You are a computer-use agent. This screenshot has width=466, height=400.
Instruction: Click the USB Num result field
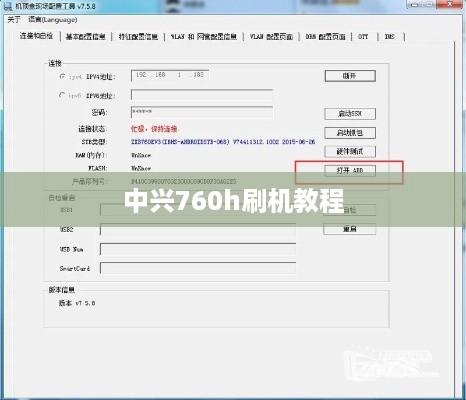[x=198, y=249]
